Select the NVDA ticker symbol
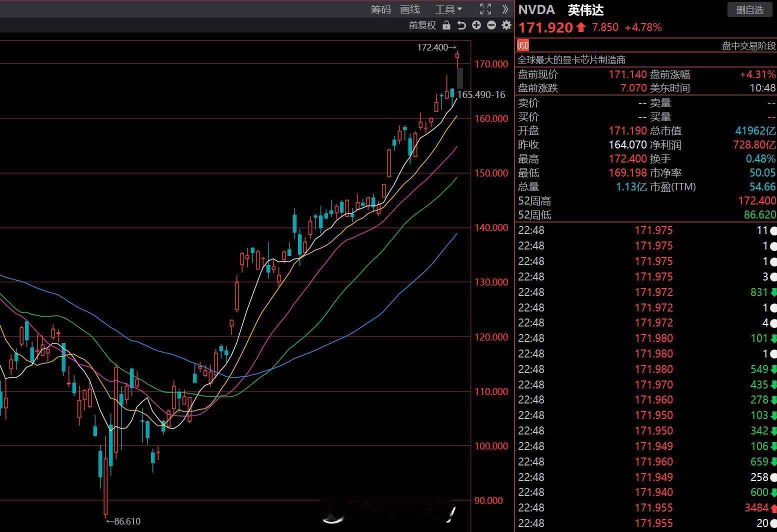This screenshot has width=777, height=532. 536,10
